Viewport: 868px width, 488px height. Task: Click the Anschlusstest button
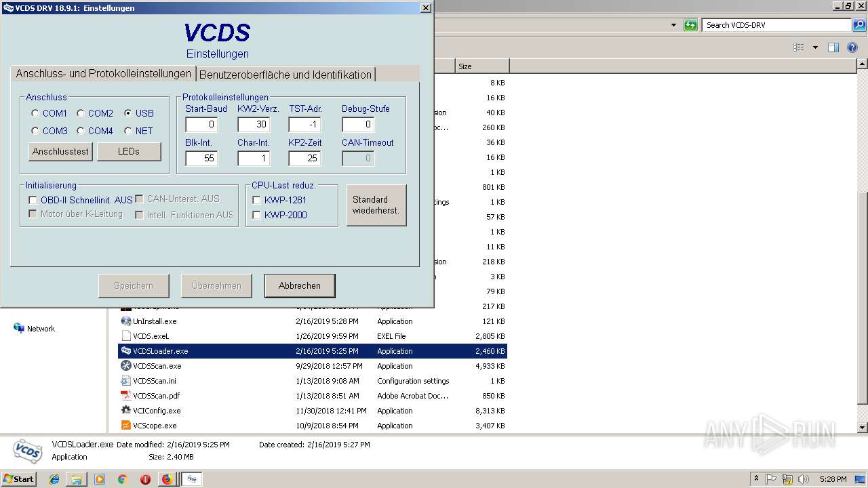[x=61, y=151]
